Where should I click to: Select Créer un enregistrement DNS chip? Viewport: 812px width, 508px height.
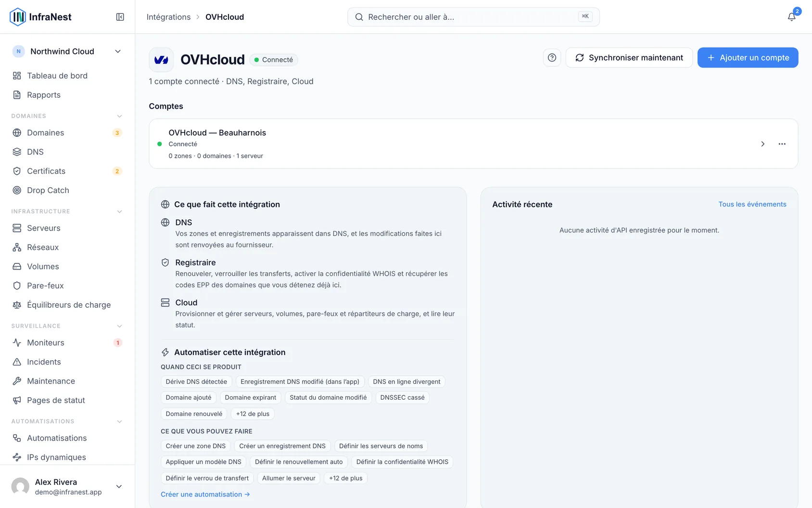coord(282,446)
